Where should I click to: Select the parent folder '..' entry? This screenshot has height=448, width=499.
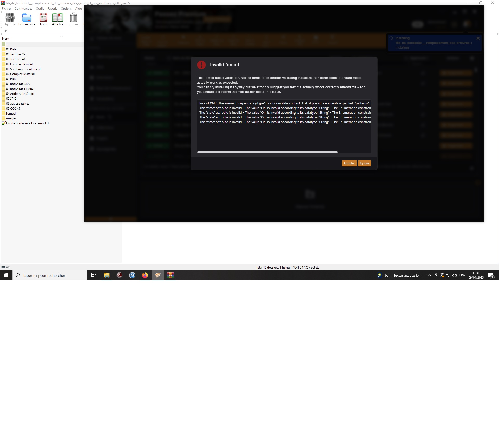click(x=42, y=44)
